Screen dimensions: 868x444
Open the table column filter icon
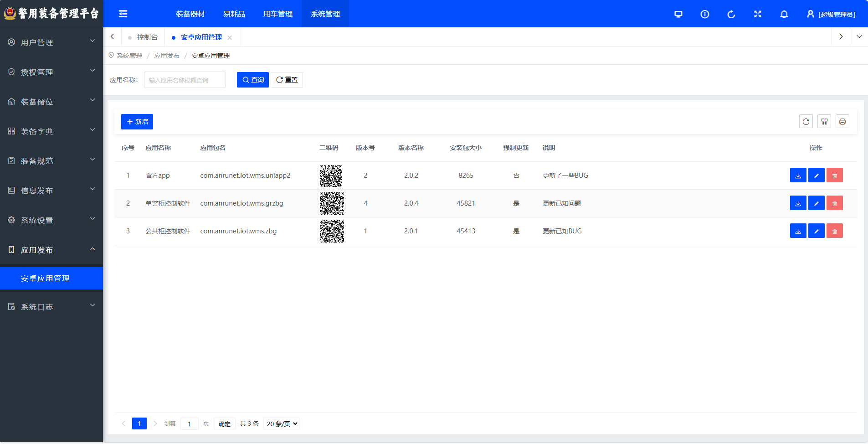[x=824, y=122]
